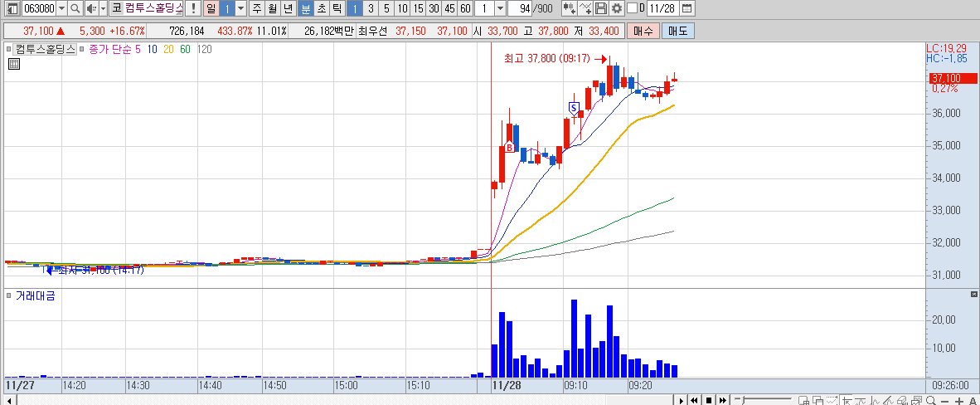
Task: Select the 분 (minute) chart toggle
Action: 305,8
